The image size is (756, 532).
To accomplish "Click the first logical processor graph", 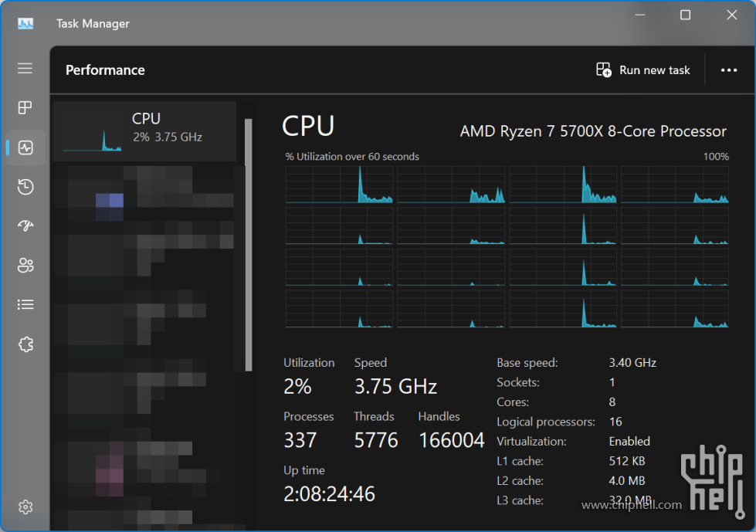I will pos(339,185).
